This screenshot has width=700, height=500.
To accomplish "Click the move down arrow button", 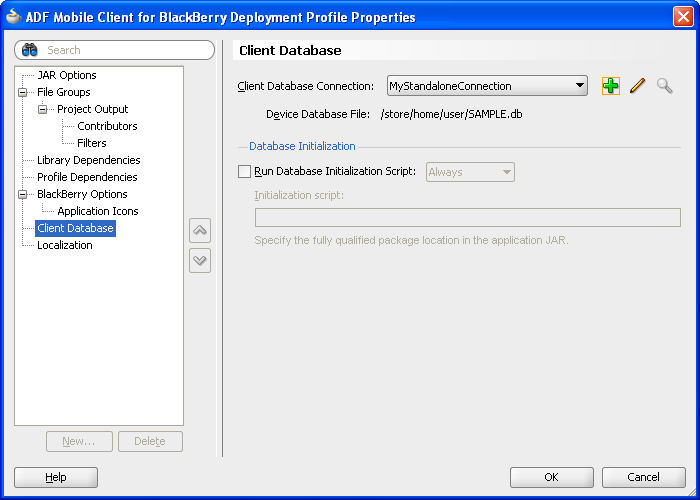I will tap(200, 260).
